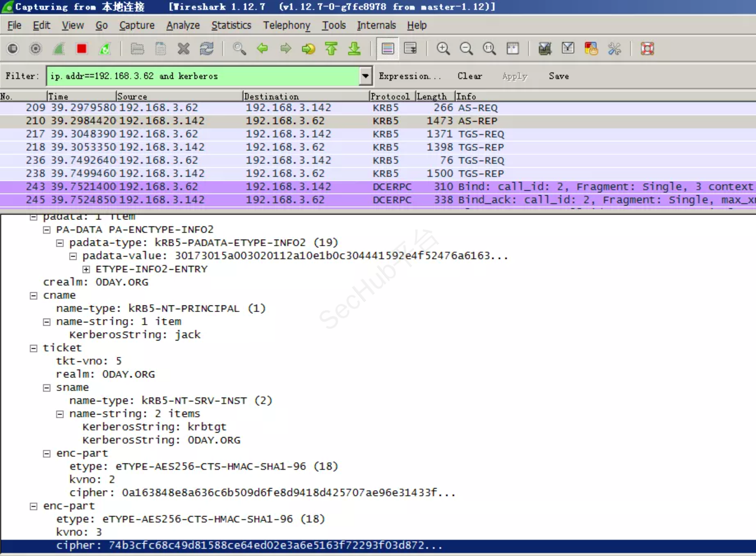The image size is (756, 556).
Task: Open the Analyze menu
Action: pyautogui.click(x=183, y=25)
